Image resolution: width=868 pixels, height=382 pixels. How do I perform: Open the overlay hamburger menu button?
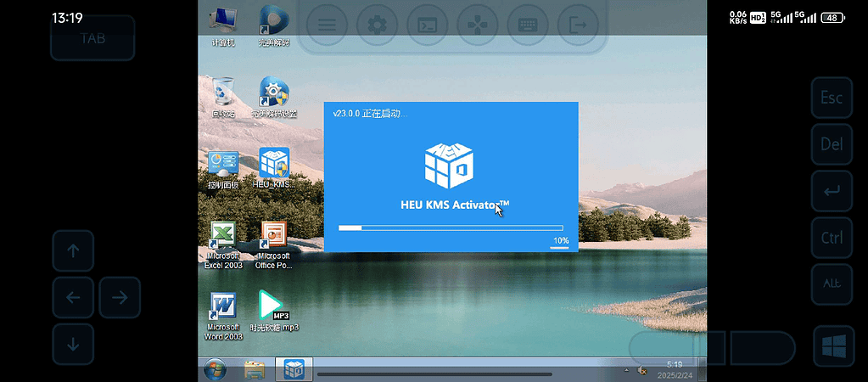pyautogui.click(x=327, y=25)
